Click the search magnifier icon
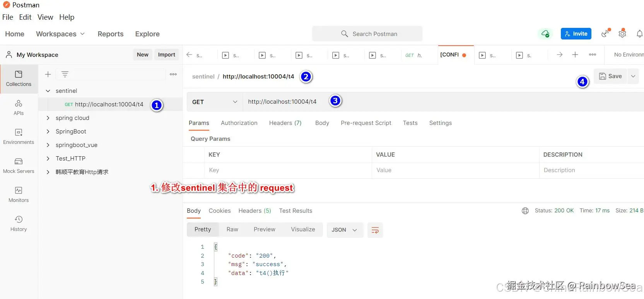Screen dimensions: 644x299 click(x=345, y=34)
